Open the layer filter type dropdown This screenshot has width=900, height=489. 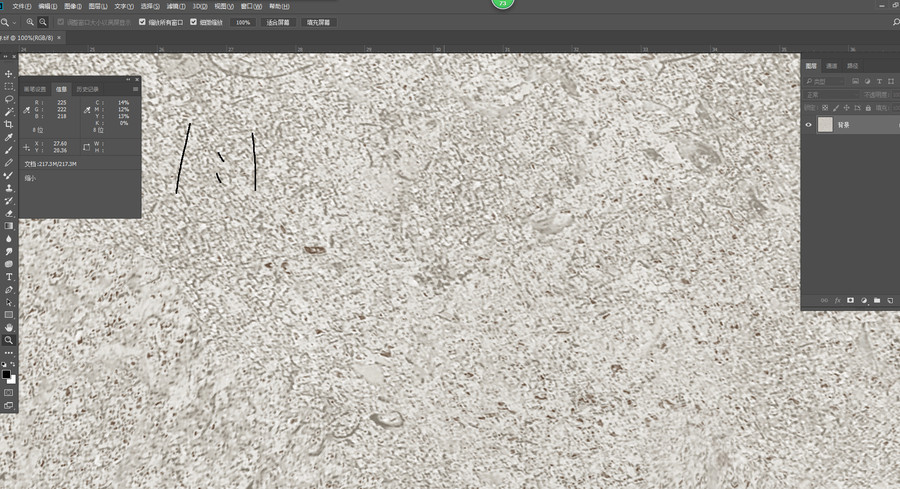826,82
